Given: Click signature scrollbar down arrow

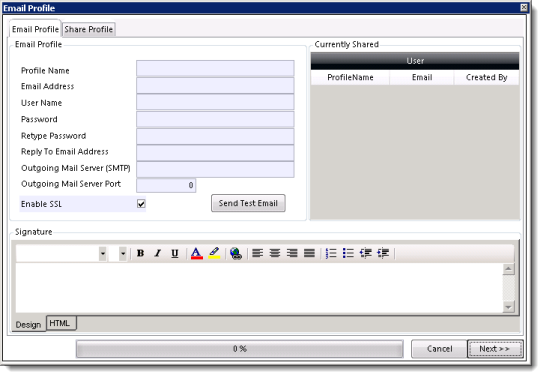Looking at the screenshot, I should pos(508,307).
